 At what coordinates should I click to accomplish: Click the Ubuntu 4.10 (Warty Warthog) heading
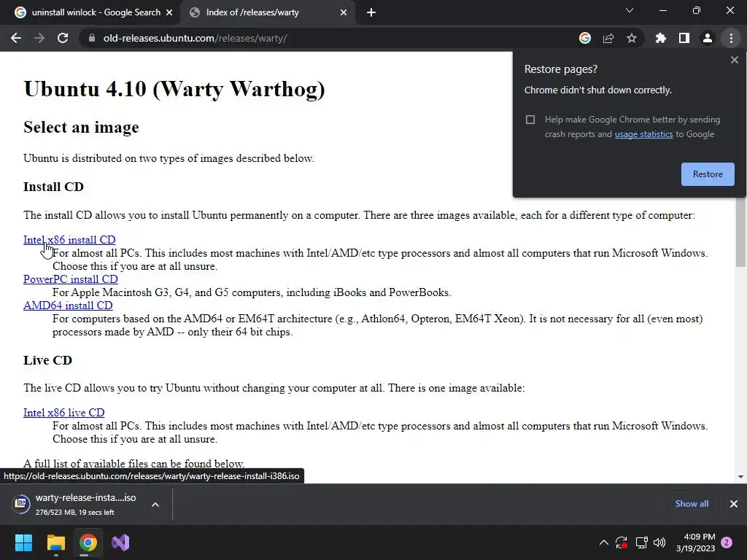(174, 89)
